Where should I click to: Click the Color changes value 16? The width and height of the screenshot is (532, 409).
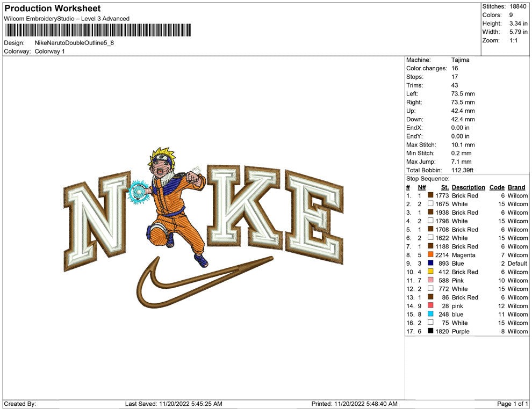tap(455, 68)
